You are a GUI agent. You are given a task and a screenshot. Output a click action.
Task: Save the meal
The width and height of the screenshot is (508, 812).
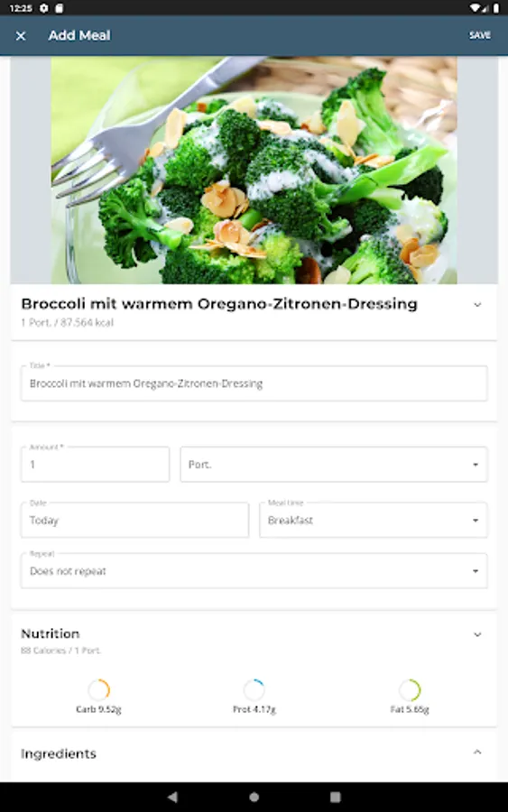click(x=479, y=35)
